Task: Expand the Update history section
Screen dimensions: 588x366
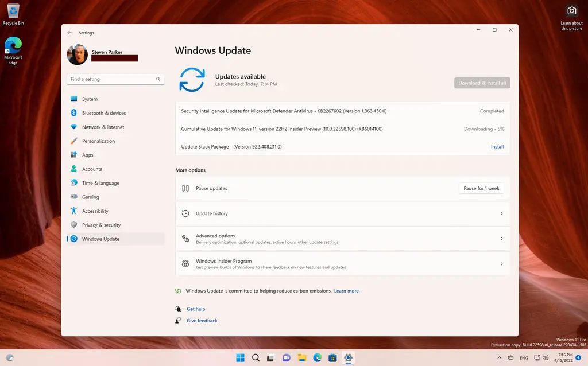Action: (342, 213)
